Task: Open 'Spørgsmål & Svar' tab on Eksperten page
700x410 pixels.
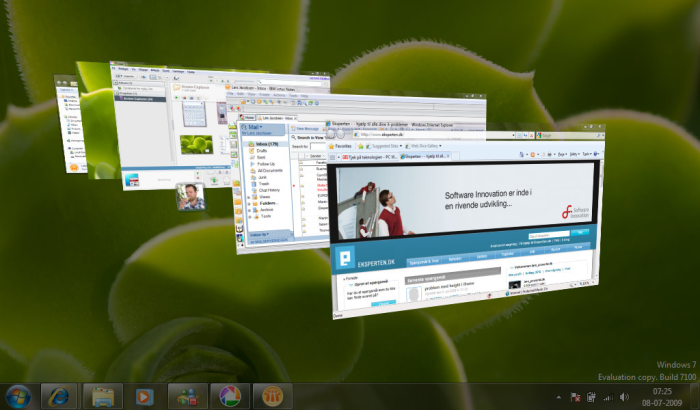Action: click(424, 261)
